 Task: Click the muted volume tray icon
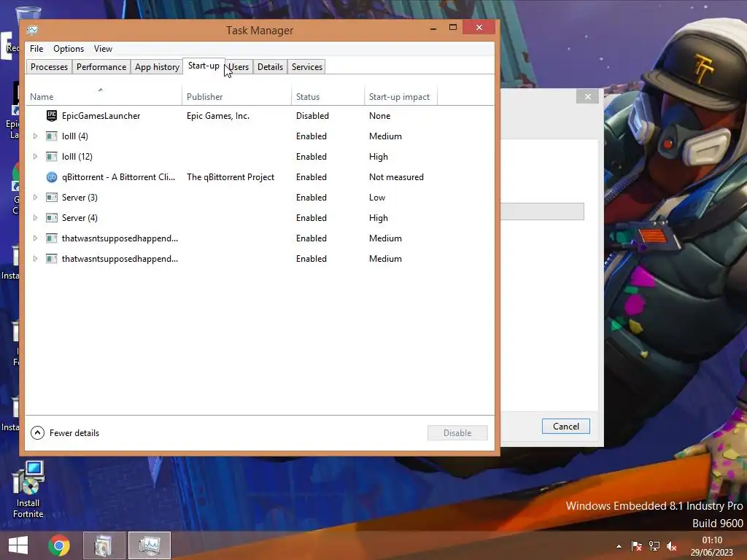pos(672,546)
